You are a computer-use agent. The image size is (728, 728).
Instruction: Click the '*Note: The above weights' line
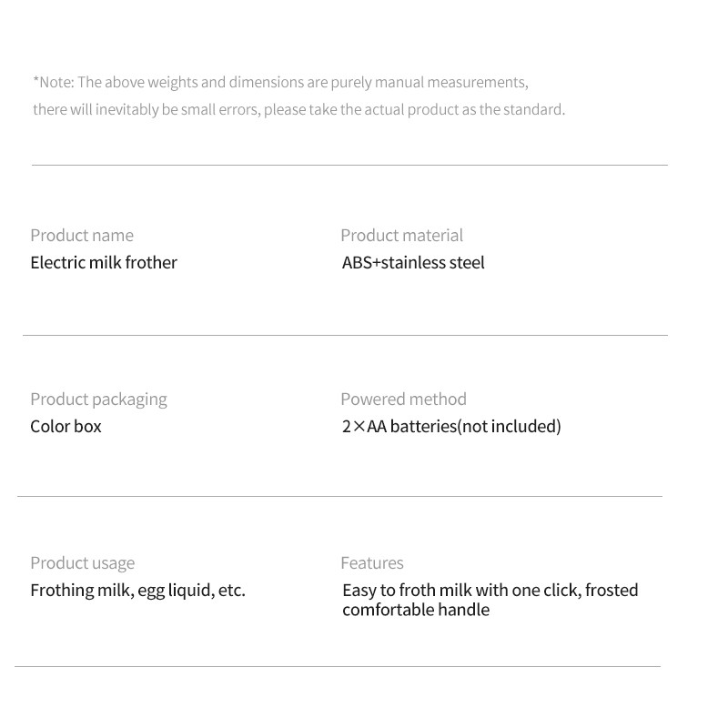280,83
